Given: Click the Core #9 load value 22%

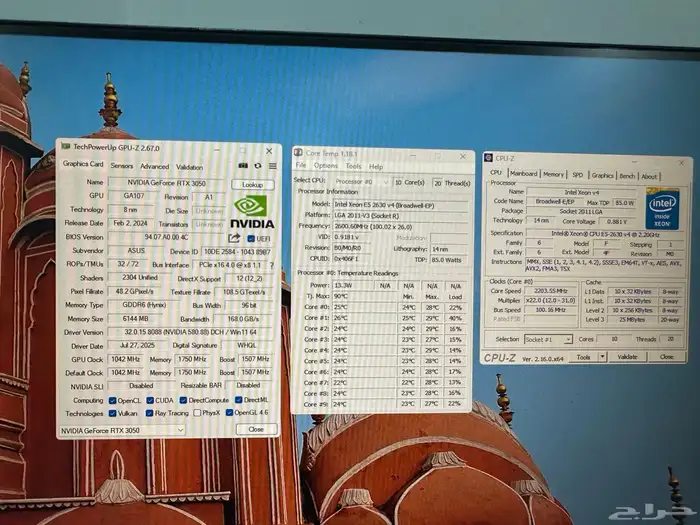Looking at the screenshot, I should point(455,404).
